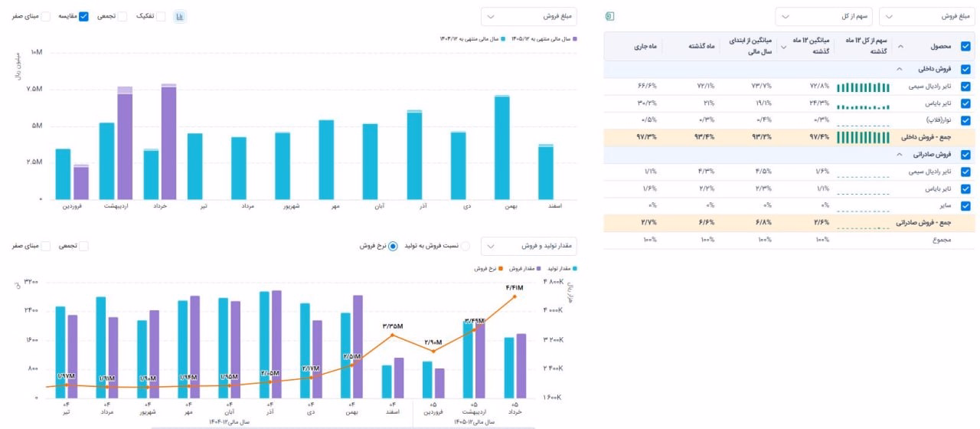Enable the تجمعی checkbox on sales chart
980x429 pixels.
(122, 16)
